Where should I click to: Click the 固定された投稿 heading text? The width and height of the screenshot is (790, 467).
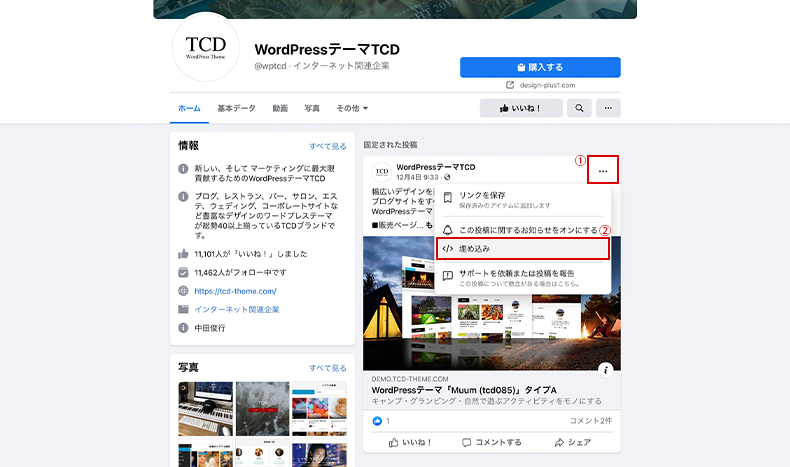tap(390, 145)
